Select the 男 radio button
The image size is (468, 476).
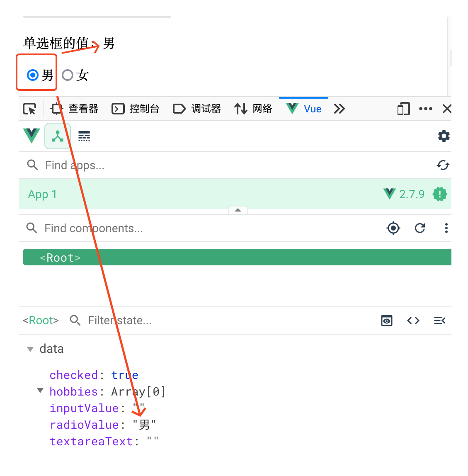33,75
